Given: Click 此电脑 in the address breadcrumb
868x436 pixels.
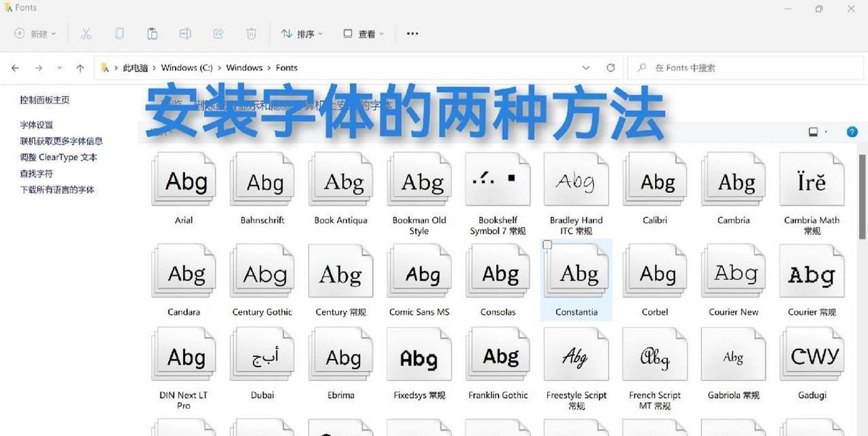Looking at the screenshot, I should [135, 67].
